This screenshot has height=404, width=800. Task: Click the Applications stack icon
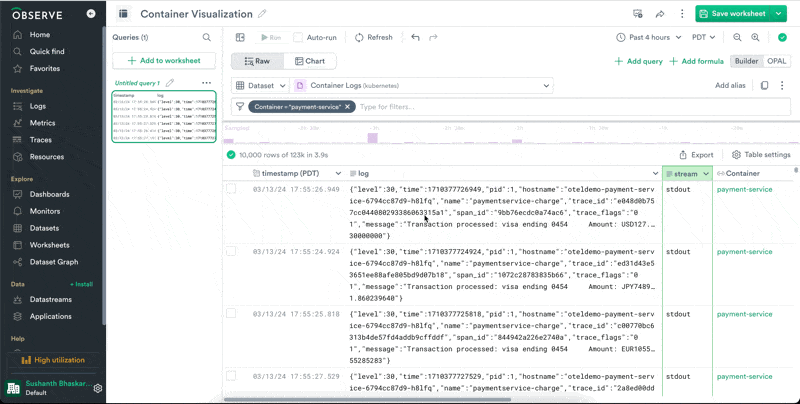pyautogui.click(x=17, y=316)
